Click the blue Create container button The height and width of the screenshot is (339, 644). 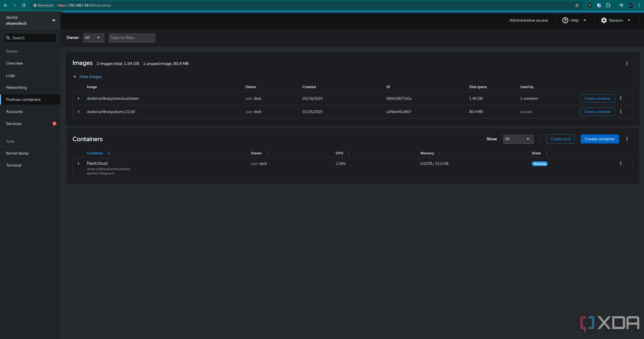point(599,139)
